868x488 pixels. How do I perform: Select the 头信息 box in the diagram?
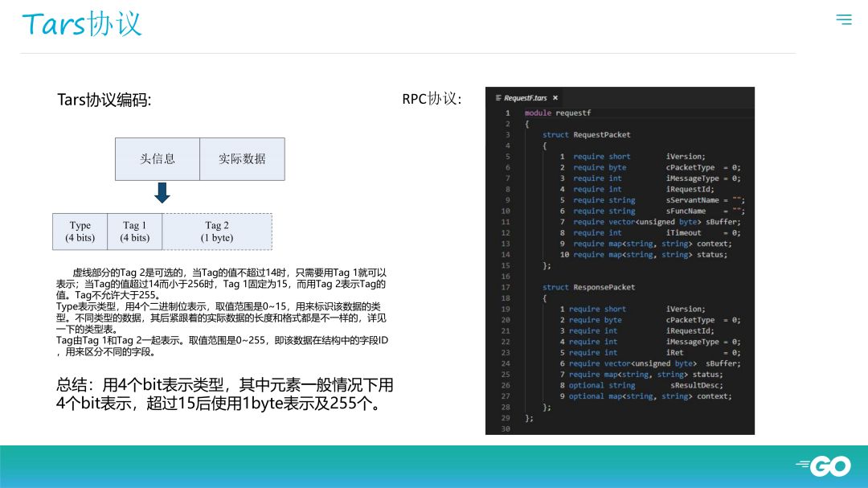(x=158, y=159)
